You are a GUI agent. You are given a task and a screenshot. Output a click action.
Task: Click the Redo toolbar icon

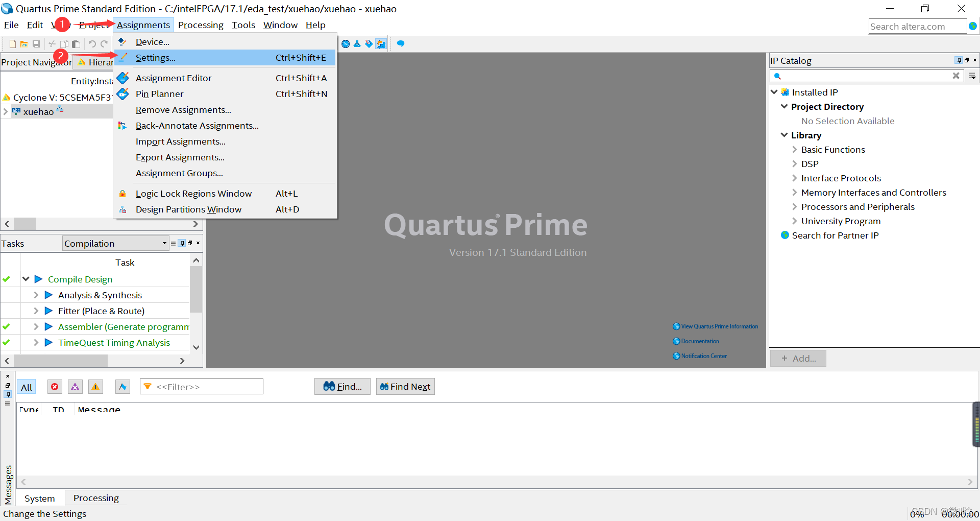104,44
